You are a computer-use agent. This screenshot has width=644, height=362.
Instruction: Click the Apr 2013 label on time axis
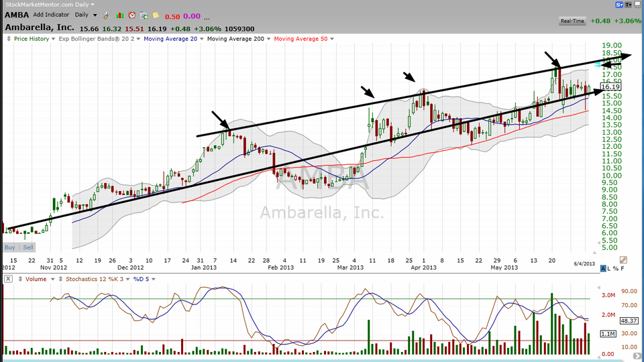424,267
